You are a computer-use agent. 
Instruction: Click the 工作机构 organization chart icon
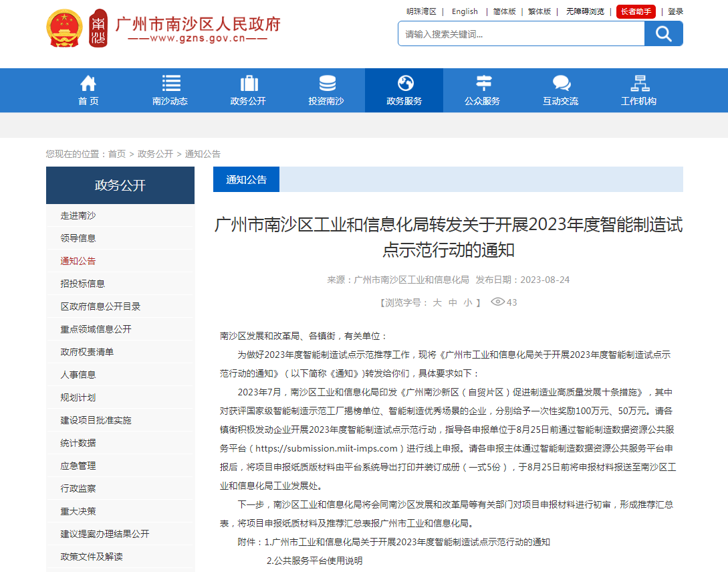[639, 83]
